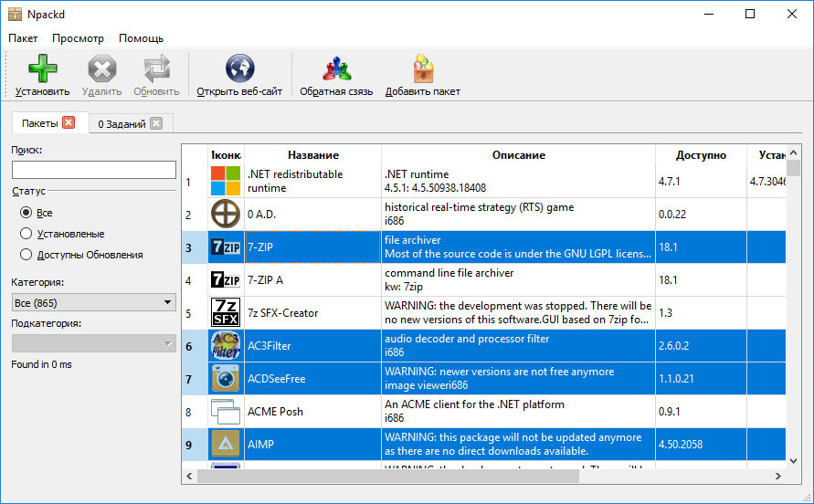Open the Помощь menu
Screen dimensions: 814x504
tap(142, 38)
